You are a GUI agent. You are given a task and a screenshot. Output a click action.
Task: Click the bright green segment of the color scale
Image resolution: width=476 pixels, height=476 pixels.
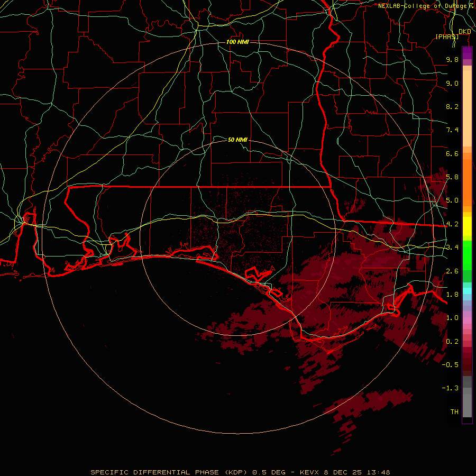click(467, 255)
